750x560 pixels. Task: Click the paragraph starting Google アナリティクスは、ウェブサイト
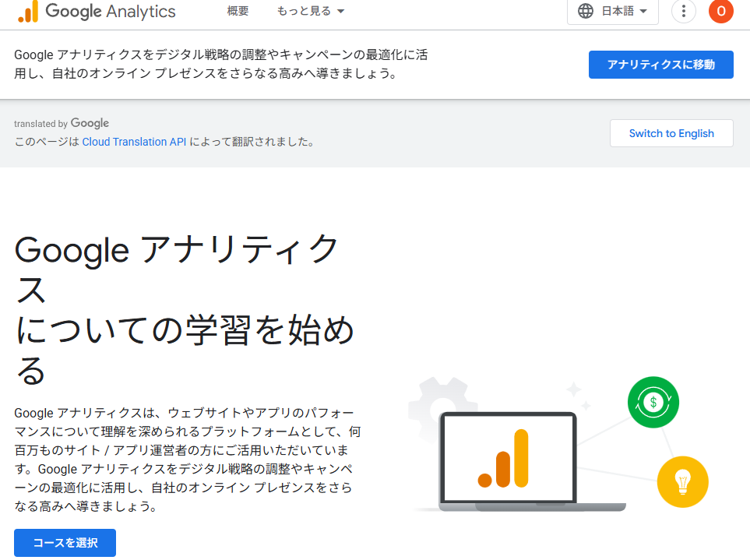coord(188,460)
